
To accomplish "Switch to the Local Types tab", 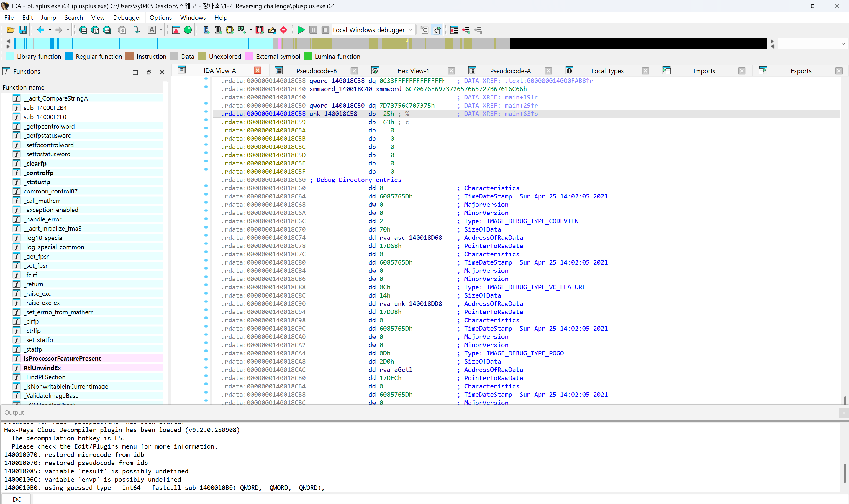I will pos(607,71).
